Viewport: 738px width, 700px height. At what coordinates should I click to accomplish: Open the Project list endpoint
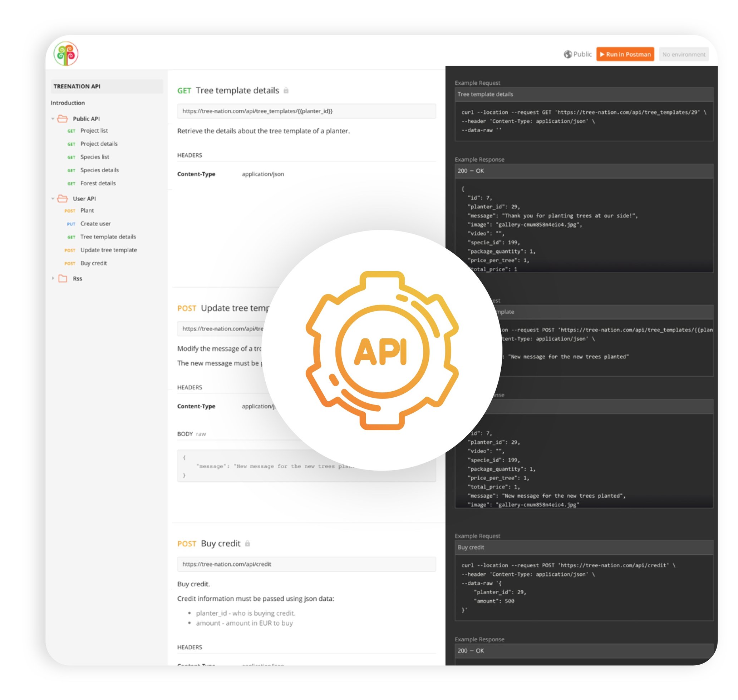pos(94,131)
